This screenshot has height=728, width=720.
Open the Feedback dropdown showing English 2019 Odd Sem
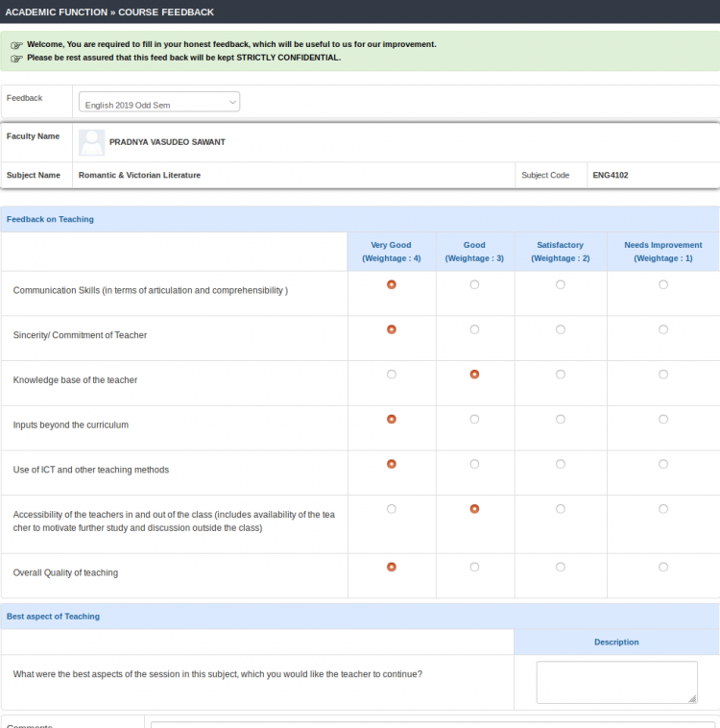pos(159,102)
